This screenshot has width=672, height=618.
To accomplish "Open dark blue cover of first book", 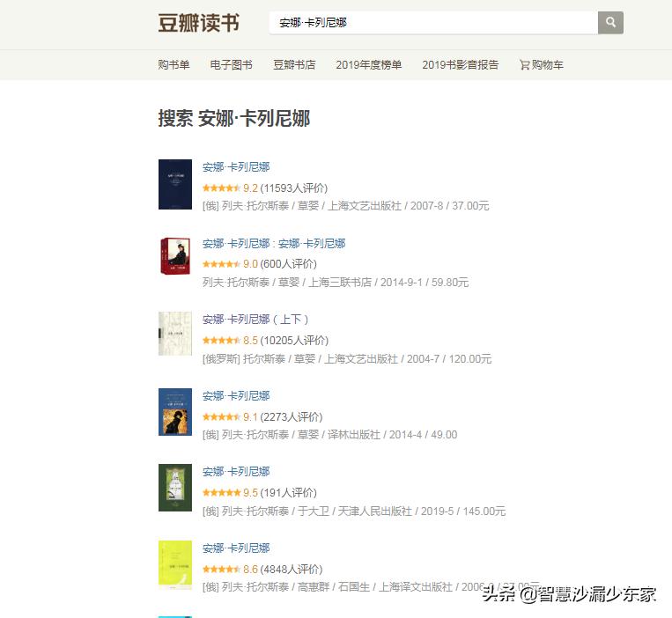I will coord(175,184).
